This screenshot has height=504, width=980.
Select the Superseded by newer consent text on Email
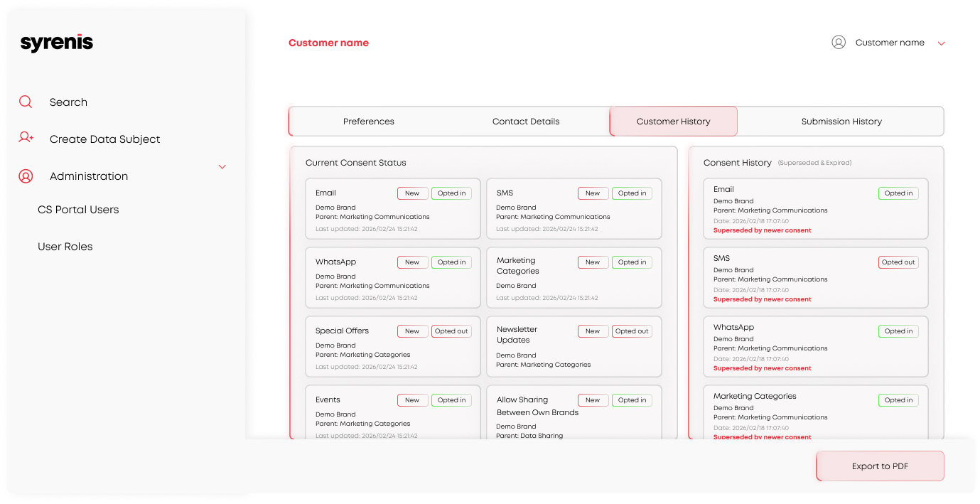point(761,230)
